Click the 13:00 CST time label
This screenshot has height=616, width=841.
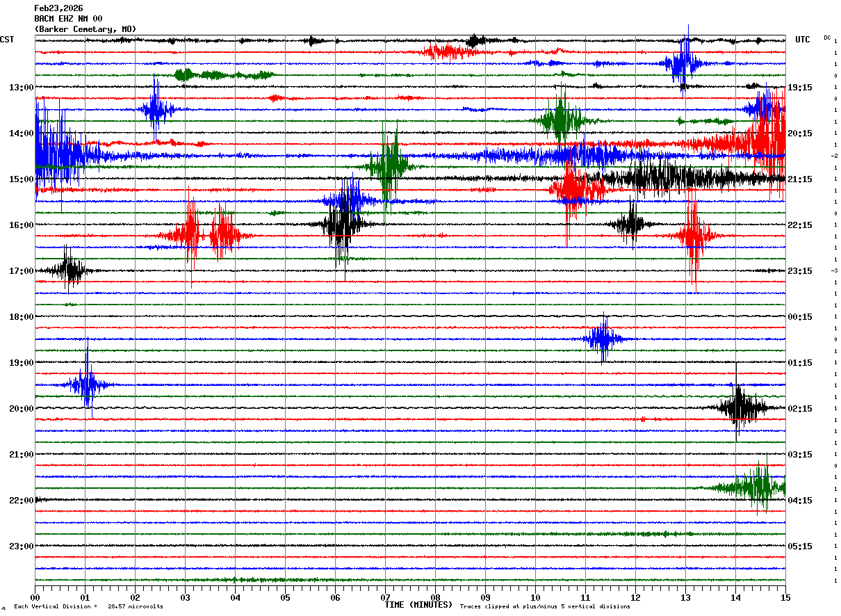coord(21,88)
